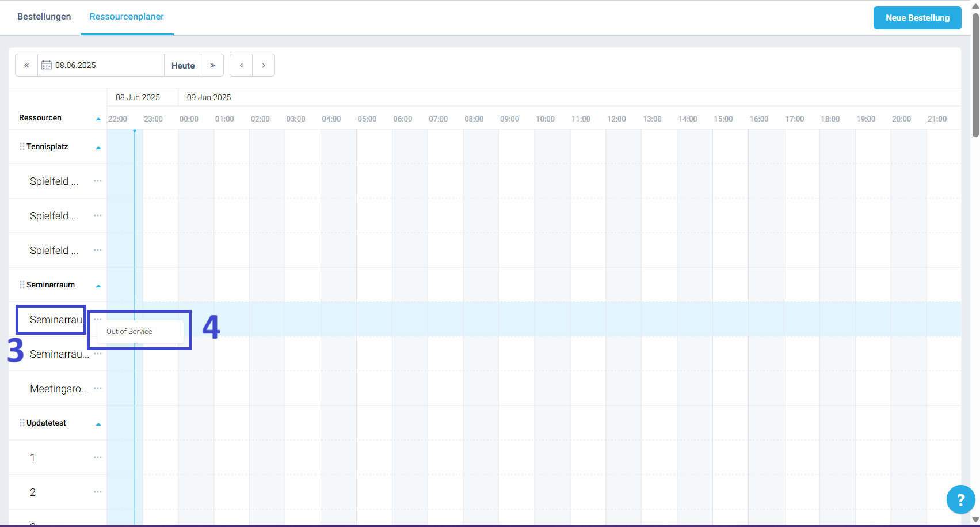Click the 22:00 time column header
The height and width of the screenshot is (527, 980).
(x=117, y=119)
